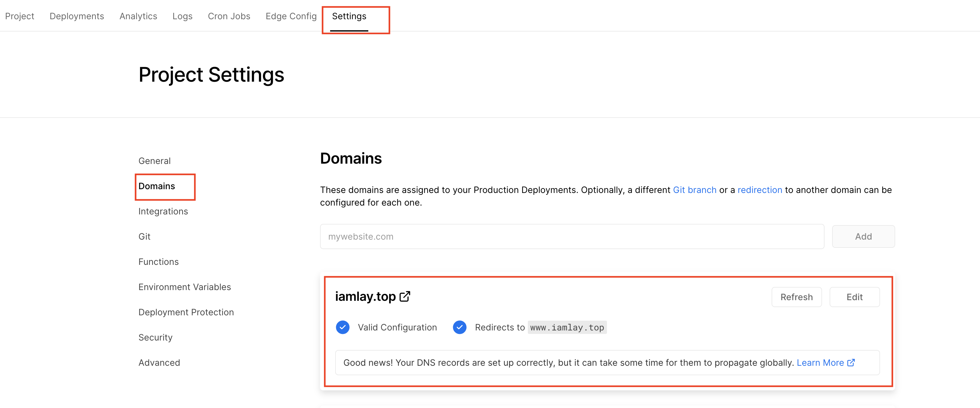Screen dimensions: 980x408
Task: Refresh the iamlay.top domain status
Action: pyautogui.click(x=796, y=297)
